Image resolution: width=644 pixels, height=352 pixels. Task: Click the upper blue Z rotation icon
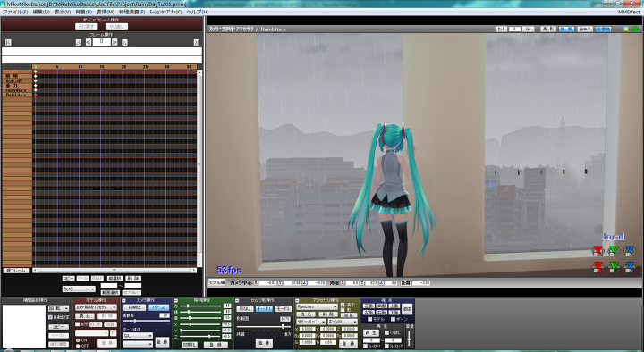(x=630, y=251)
